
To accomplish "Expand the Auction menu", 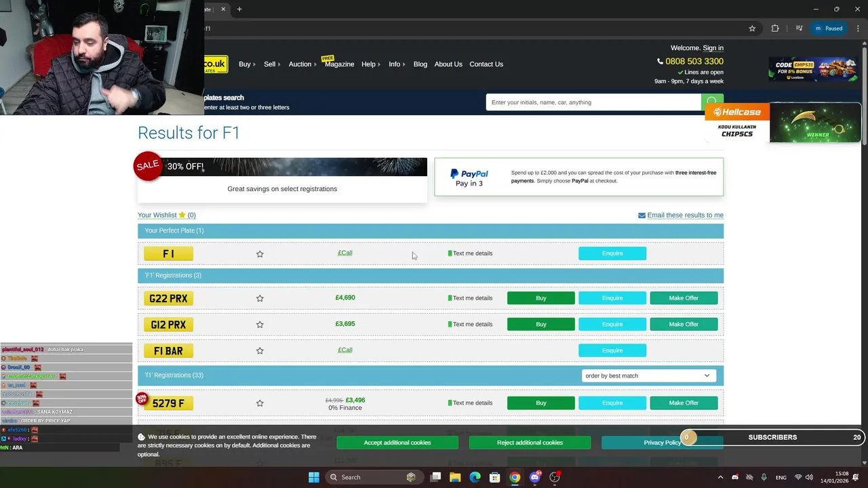I will [x=302, y=64].
